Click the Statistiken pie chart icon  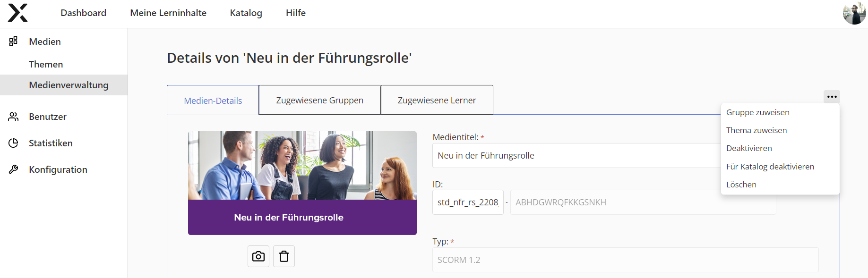[x=13, y=143]
